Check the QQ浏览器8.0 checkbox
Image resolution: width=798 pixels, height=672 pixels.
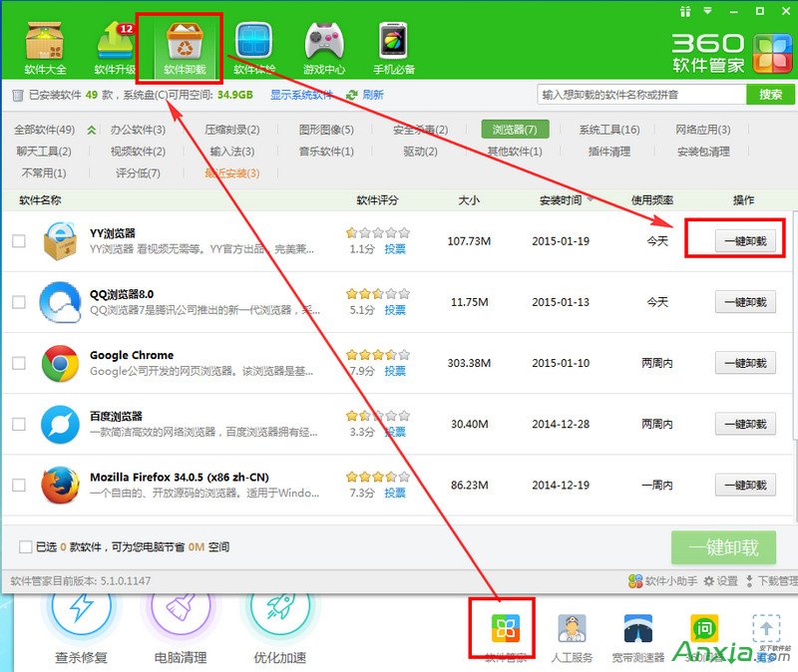coord(19,302)
